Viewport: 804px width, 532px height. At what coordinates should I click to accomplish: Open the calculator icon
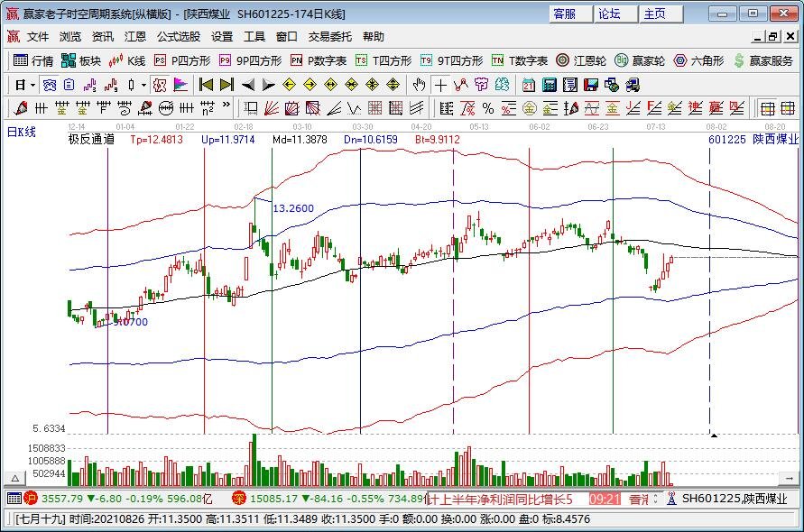click(x=550, y=85)
